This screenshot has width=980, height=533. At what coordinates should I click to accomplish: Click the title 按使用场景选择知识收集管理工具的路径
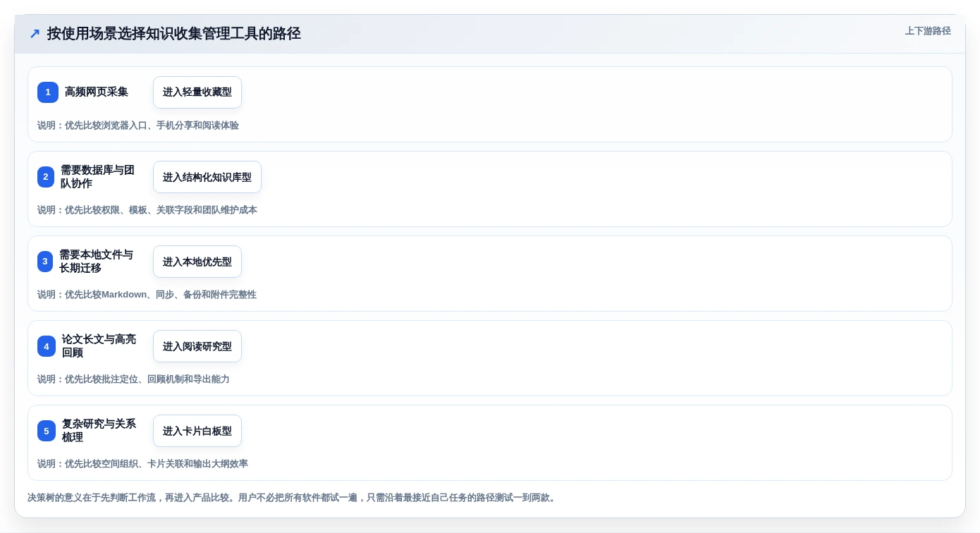[x=174, y=34]
